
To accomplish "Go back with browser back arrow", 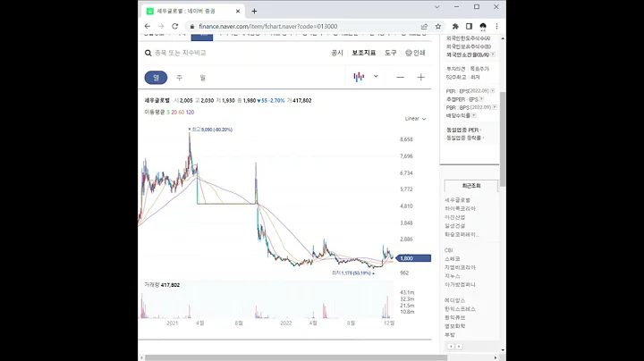I will pyautogui.click(x=148, y=26).
